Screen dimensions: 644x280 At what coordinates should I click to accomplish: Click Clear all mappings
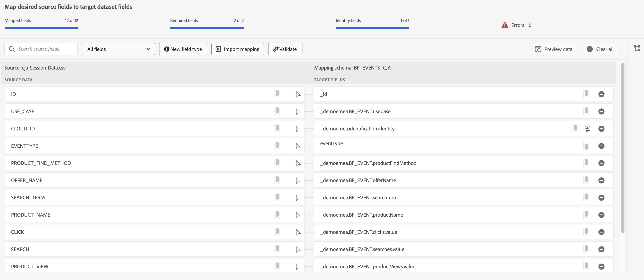tap(601, 49)
